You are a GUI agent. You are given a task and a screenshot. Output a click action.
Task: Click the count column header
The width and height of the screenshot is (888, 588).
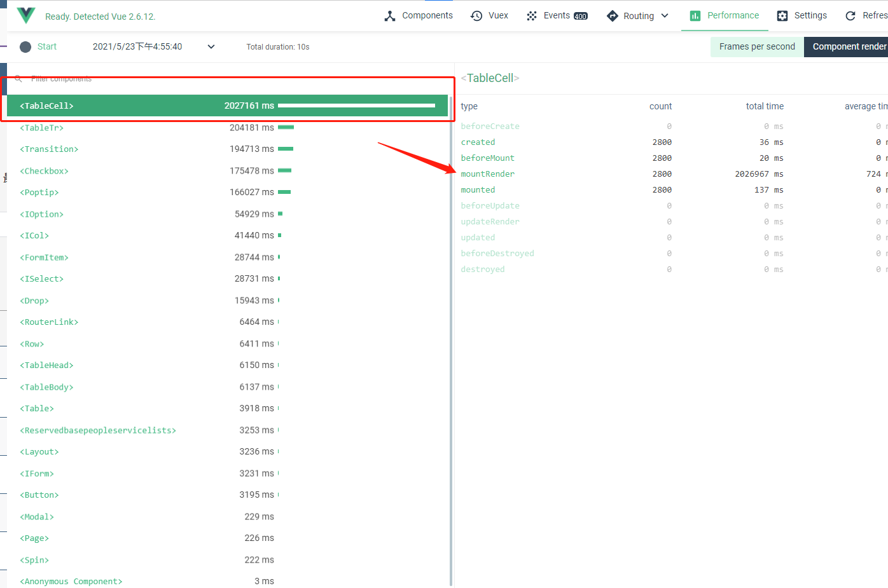pyautogui.click(x=660, y=106)
